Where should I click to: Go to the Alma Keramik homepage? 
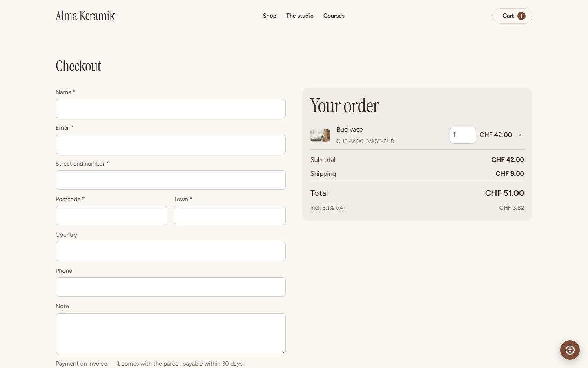tap(85, 16)
